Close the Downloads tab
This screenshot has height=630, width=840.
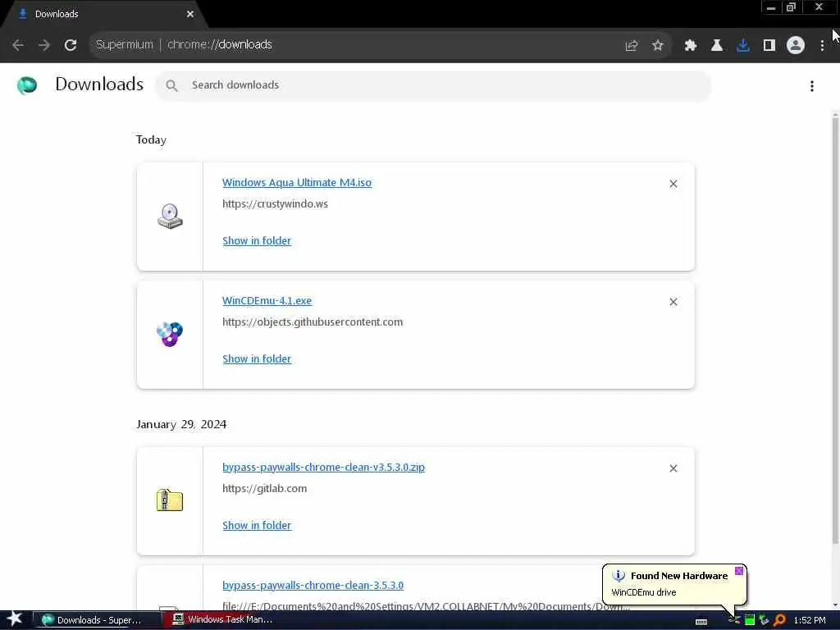pyautogui.click(x=190, y=14)
